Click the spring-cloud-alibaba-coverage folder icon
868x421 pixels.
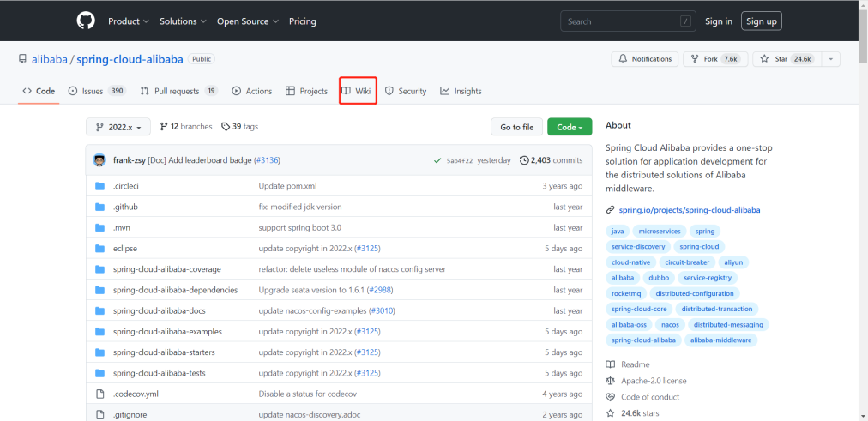pyautogui.click(x=99, y=269)
